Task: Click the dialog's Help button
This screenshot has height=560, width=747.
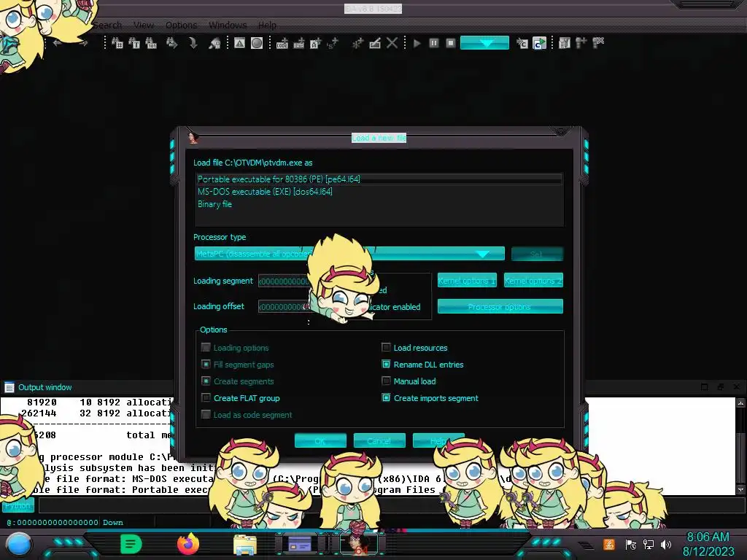Action: 438,440
